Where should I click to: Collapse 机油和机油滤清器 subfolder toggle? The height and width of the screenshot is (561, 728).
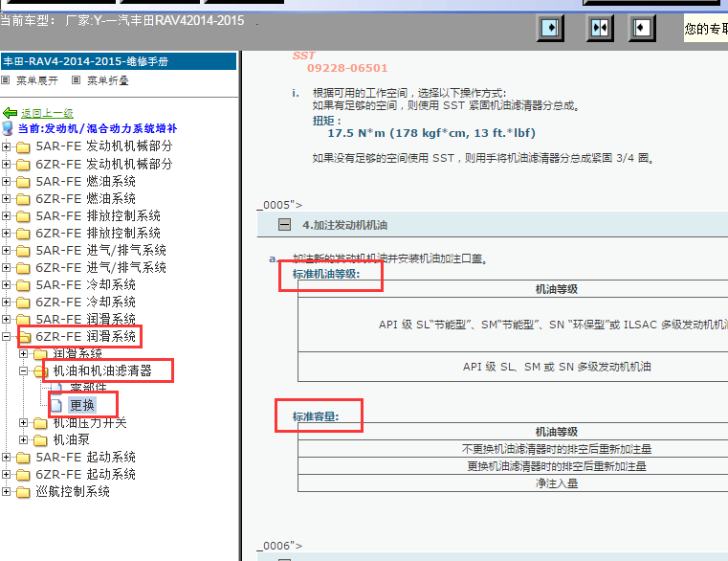click(23, 370)
